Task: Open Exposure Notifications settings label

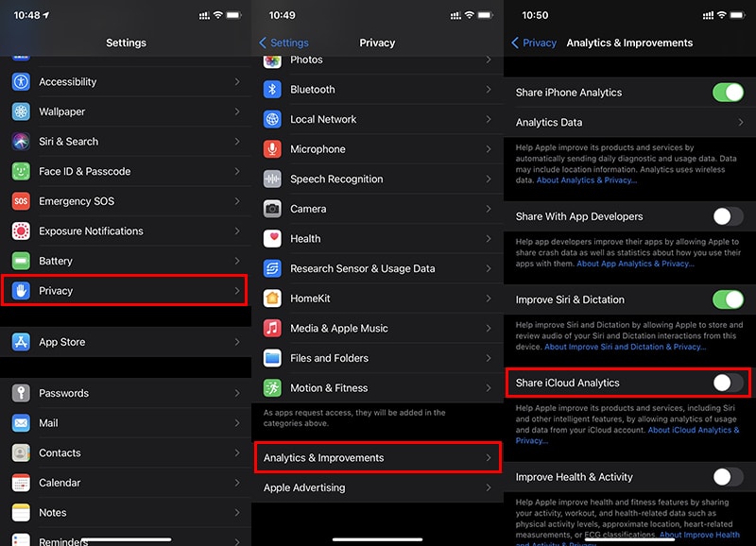Action: click(x=91, y=231)
